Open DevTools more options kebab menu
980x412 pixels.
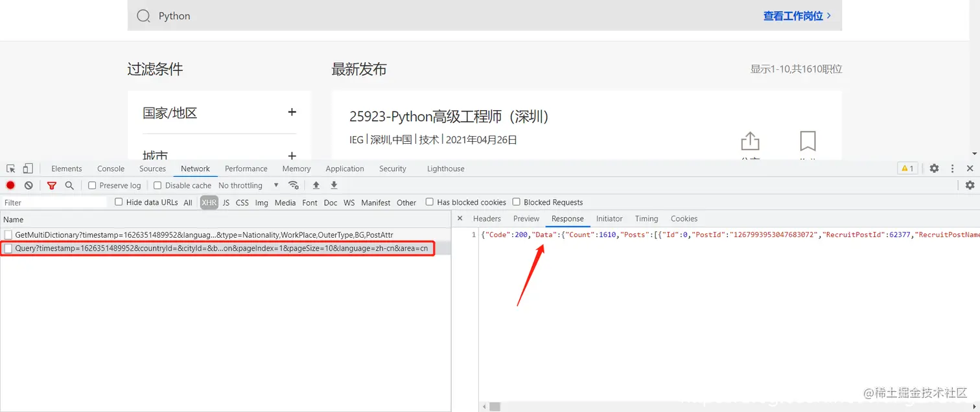(952, 168)
